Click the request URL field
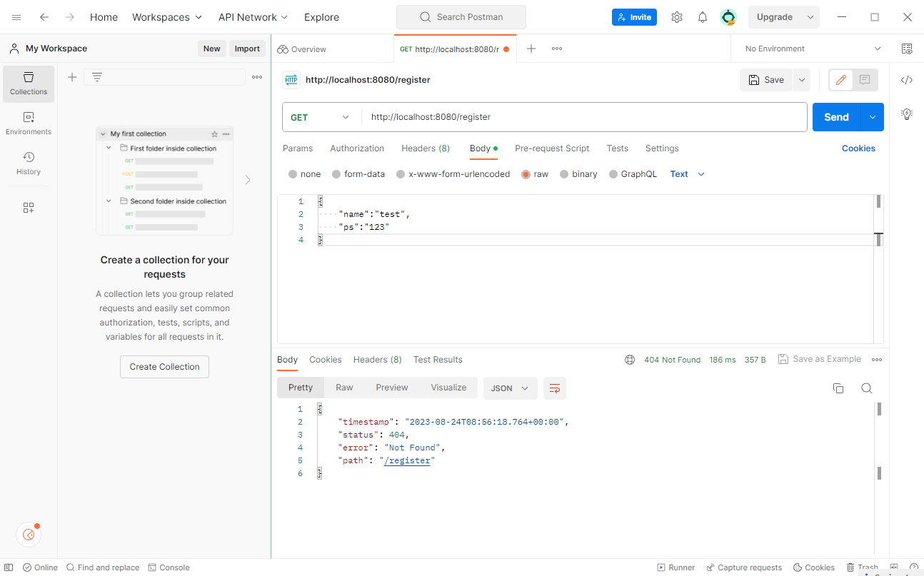 point(584,117)
